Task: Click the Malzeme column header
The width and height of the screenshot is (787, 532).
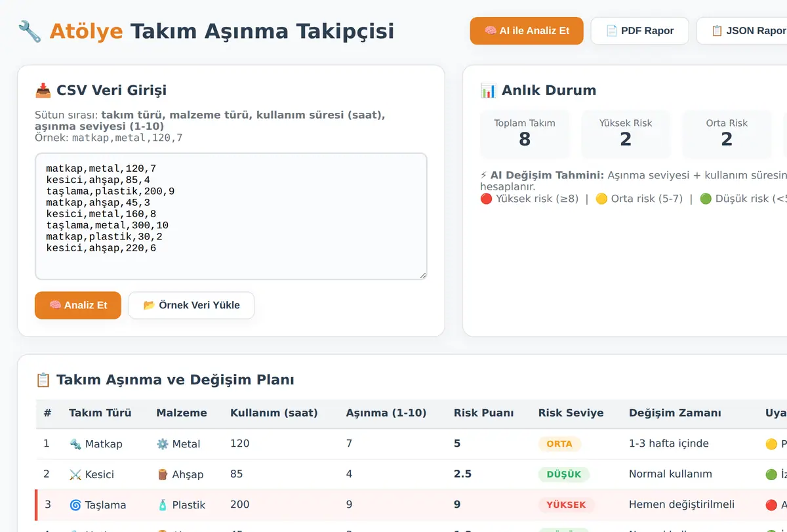Action: [x=182, y=413]
